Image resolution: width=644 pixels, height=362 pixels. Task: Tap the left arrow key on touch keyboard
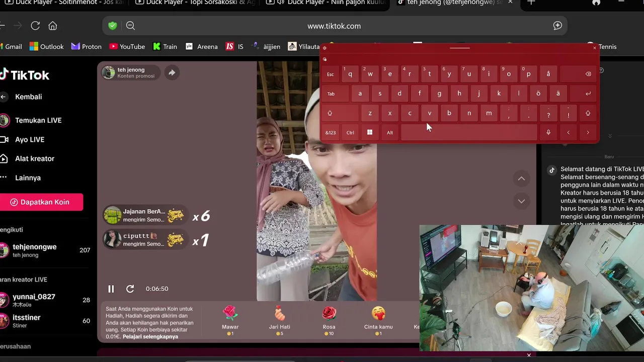point(568,133)
